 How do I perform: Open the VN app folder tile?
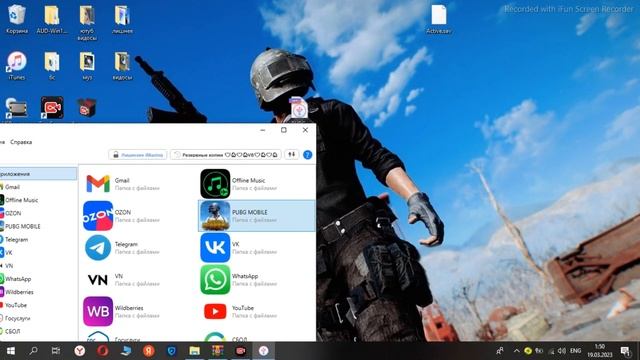(x=139, y=279)
